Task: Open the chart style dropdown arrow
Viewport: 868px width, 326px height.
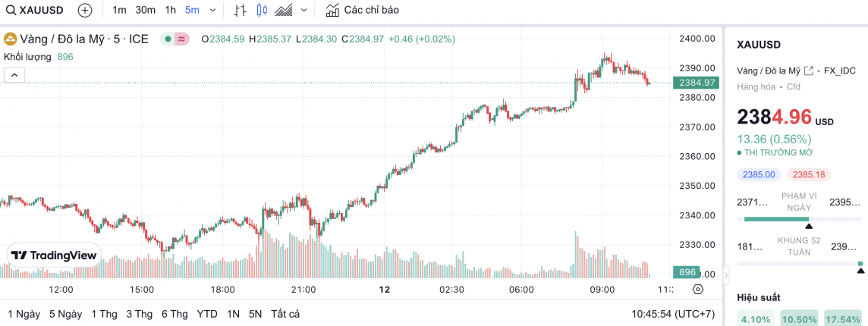Action: pyautogui.click(x=304, y=11)
